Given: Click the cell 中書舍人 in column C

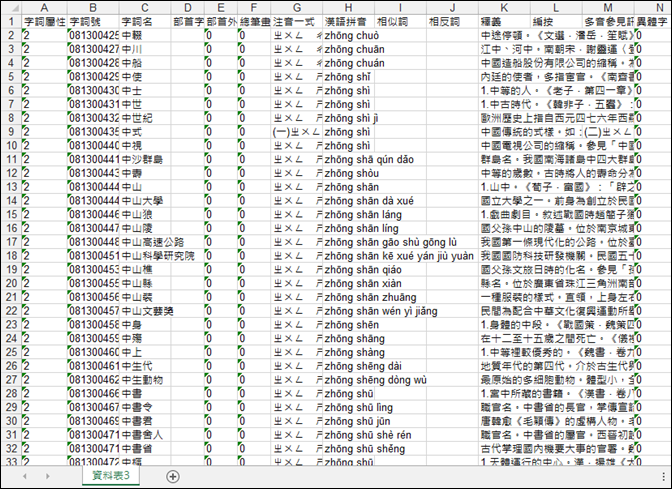Looking at the screenshot, I should tap(144, 435).
